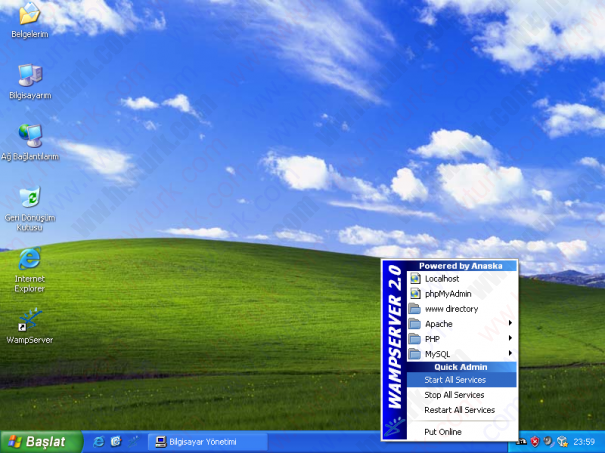The height and width of the screenshot is (453, 605).
Task: Launch Internet Explorer from Quick Launch
Action: point(99,441)
